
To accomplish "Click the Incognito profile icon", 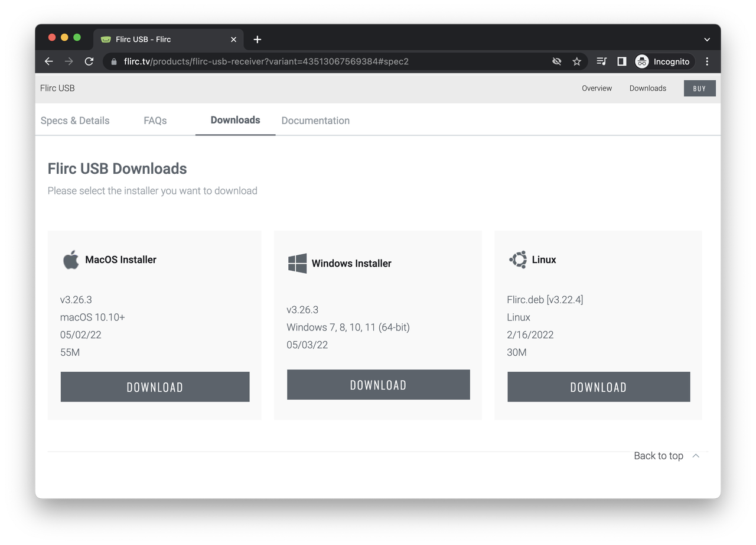I will pos(642,61).
